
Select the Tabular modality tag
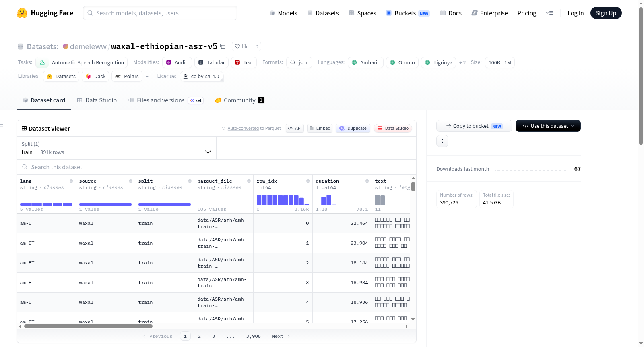212,62
